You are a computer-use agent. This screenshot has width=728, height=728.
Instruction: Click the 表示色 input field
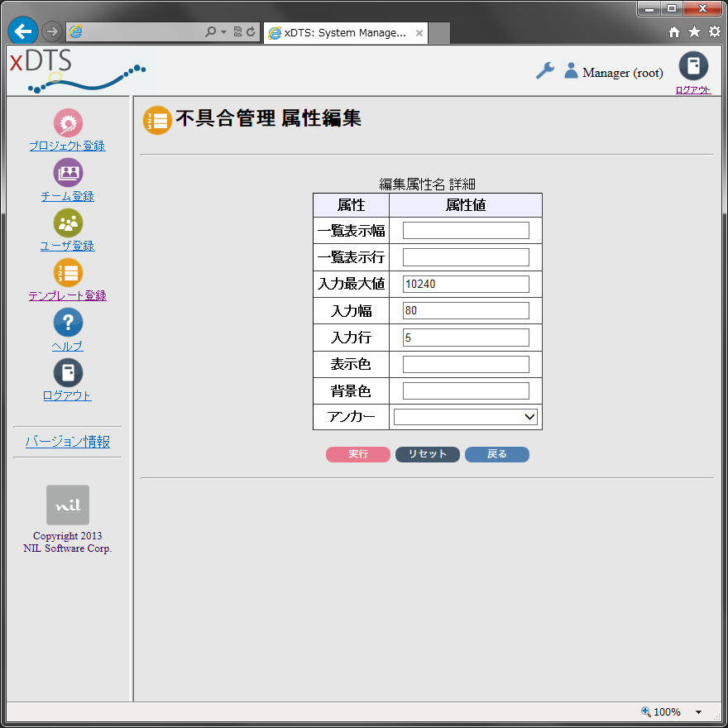coord(466,364)
